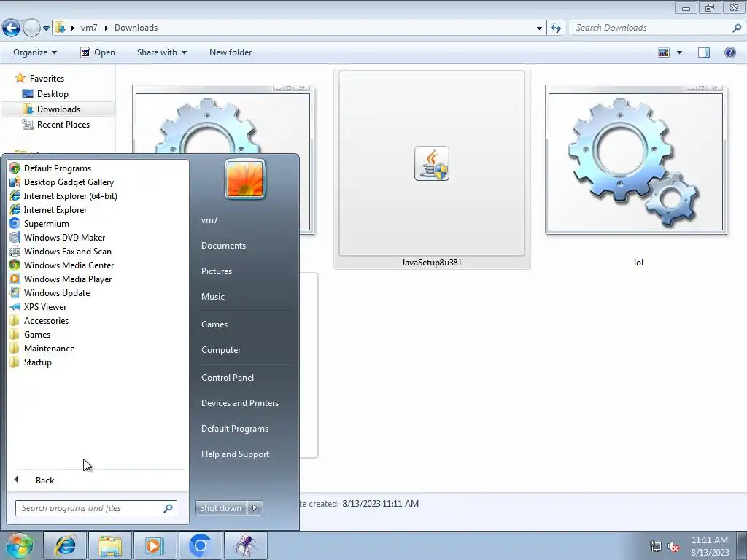747x560 pixels.
Task: Go back in Explorer navigation
Action: [11, 28]
